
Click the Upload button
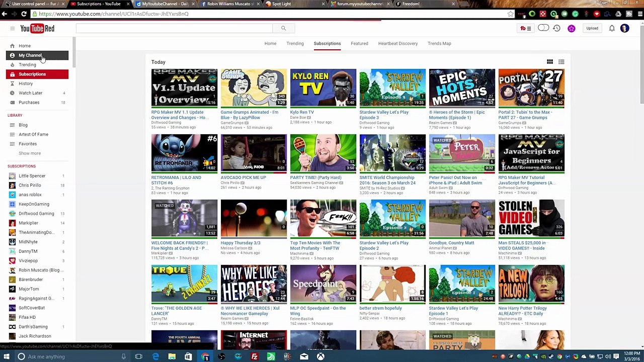coord(592,29)
